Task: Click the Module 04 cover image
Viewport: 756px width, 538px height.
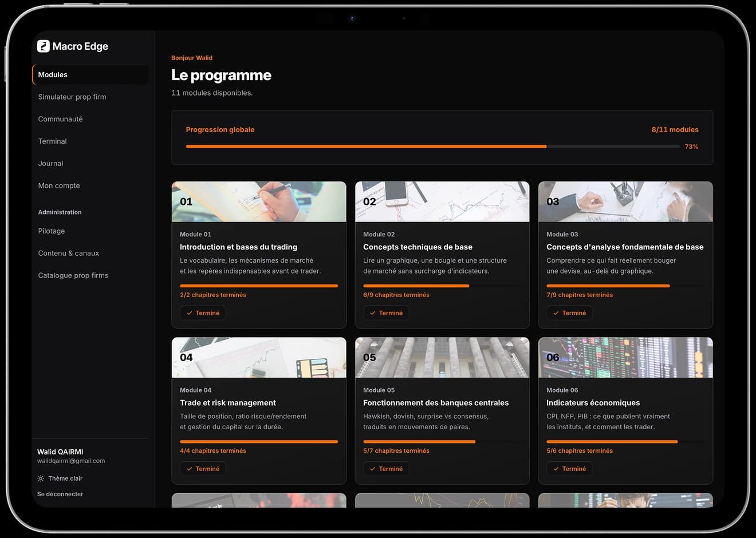Action: tap(259, 358)
